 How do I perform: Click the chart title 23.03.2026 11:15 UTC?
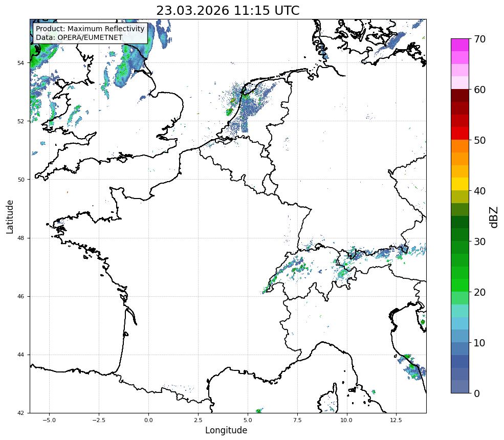pyautogui.click(x=228, y=10)
